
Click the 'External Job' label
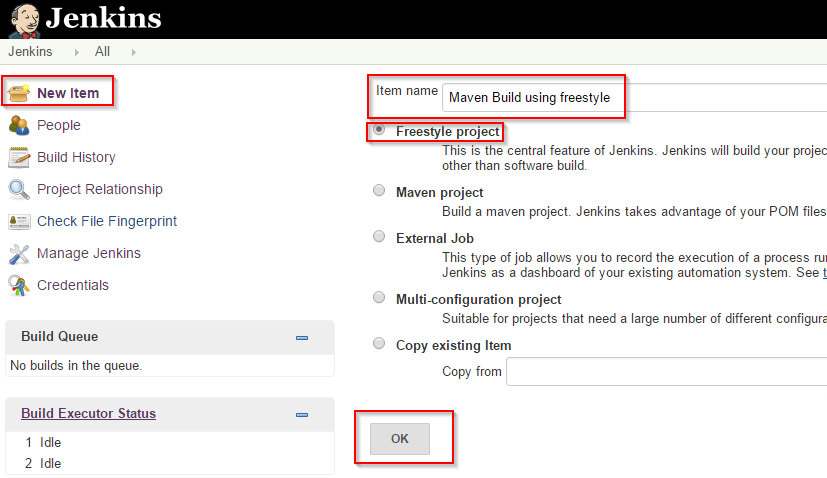pyautogui.click(x=435, y=238)
